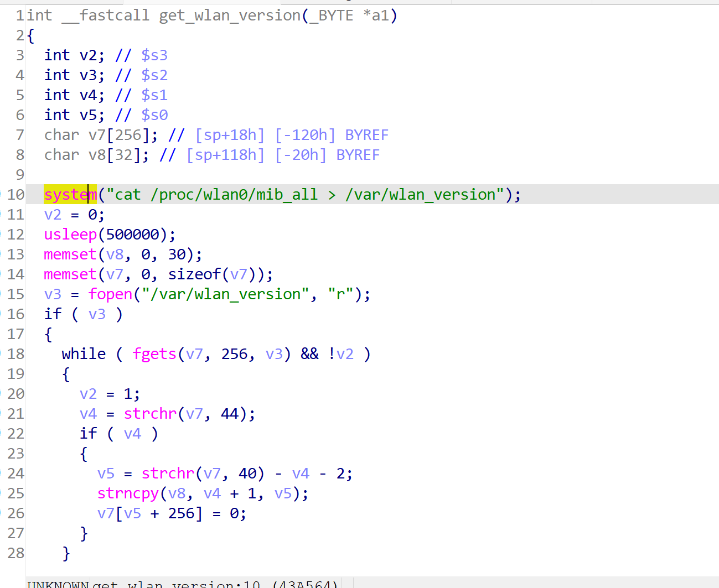Click the char v7[256] declaration

coord(101,135)
